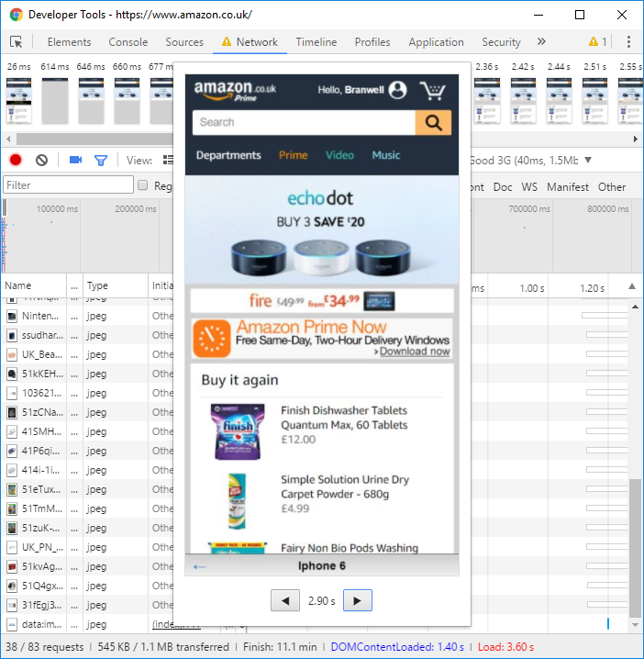
Task: Select the 51zCNa... request row
Action: tap(87, 412)
